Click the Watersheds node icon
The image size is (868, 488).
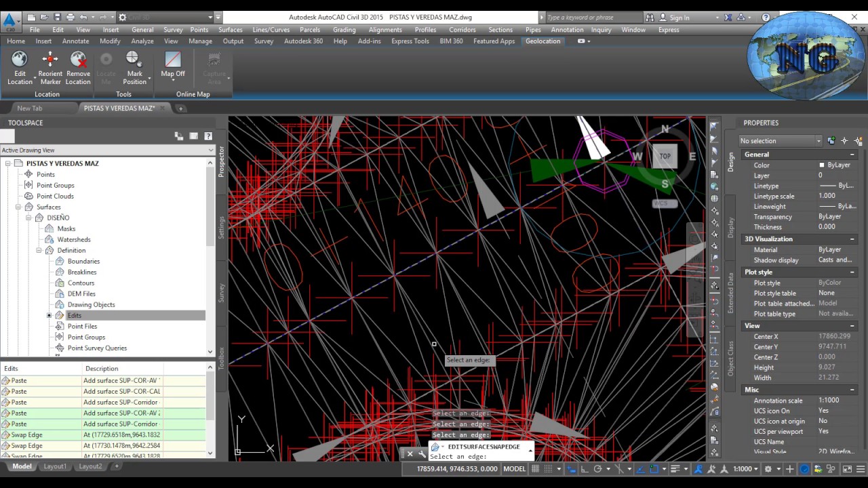50,239
